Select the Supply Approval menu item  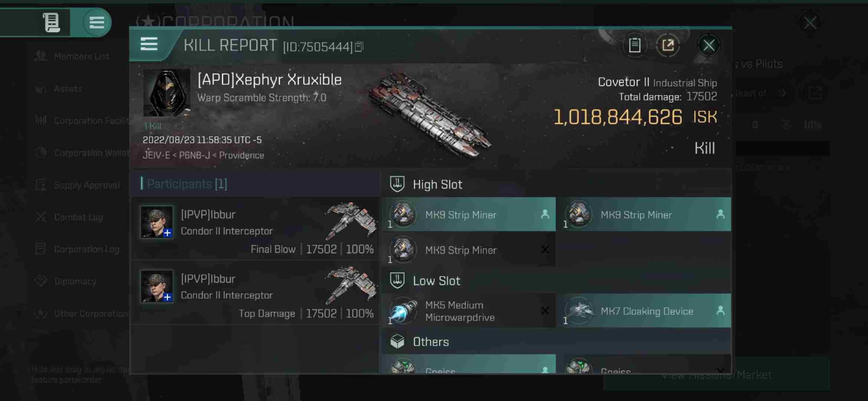point(86,185)
